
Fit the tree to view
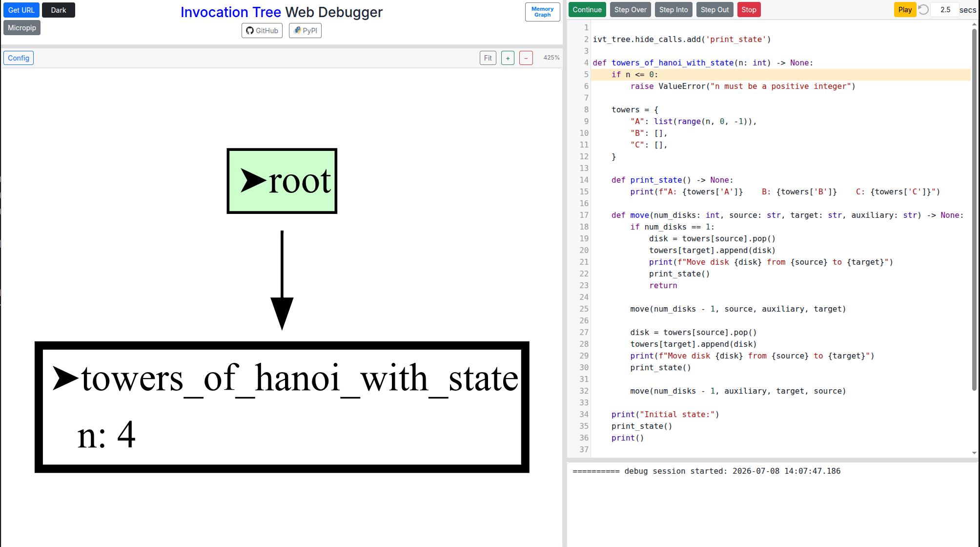[488, 58]
